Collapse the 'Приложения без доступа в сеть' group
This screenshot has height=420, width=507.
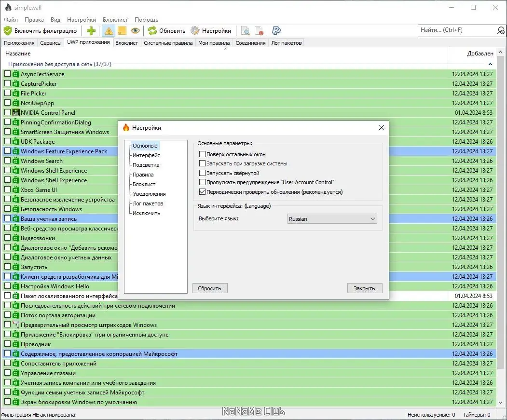click(490, 64)
